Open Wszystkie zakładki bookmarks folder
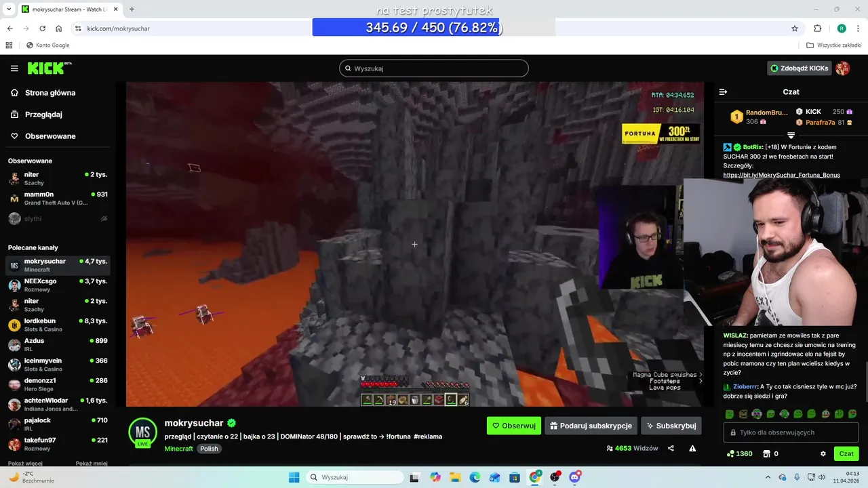868x488 pixels. (834, 45)
